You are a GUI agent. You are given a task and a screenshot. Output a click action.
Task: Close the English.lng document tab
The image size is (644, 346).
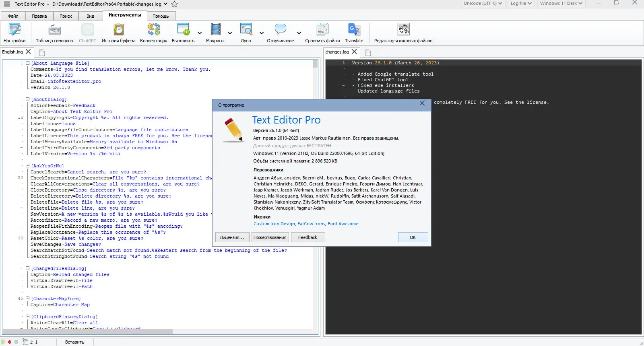(x=28, y=51)
